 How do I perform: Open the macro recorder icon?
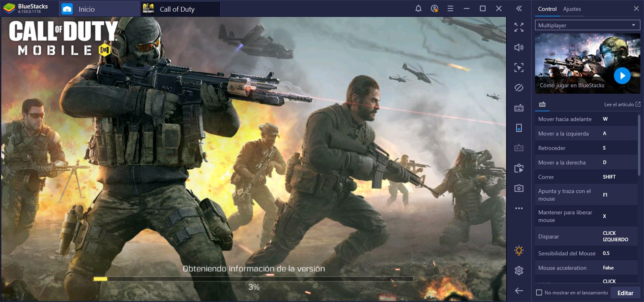[519, 168]
